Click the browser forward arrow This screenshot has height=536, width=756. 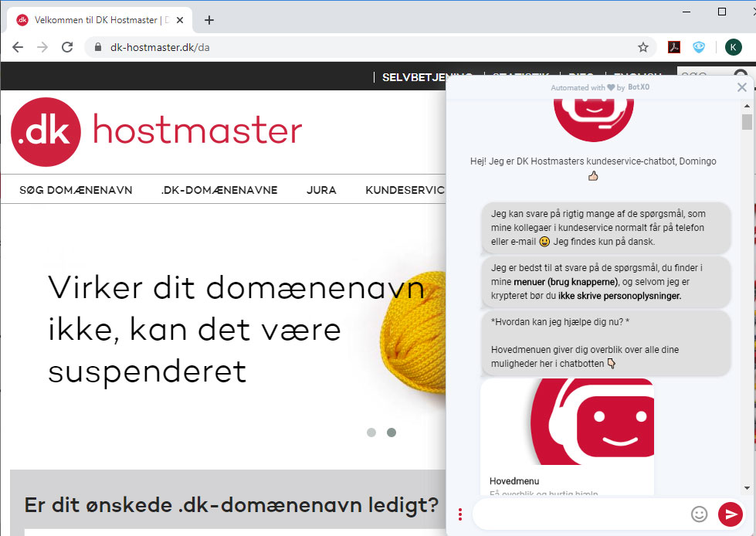pyautogui.click(x=42, y=47)
